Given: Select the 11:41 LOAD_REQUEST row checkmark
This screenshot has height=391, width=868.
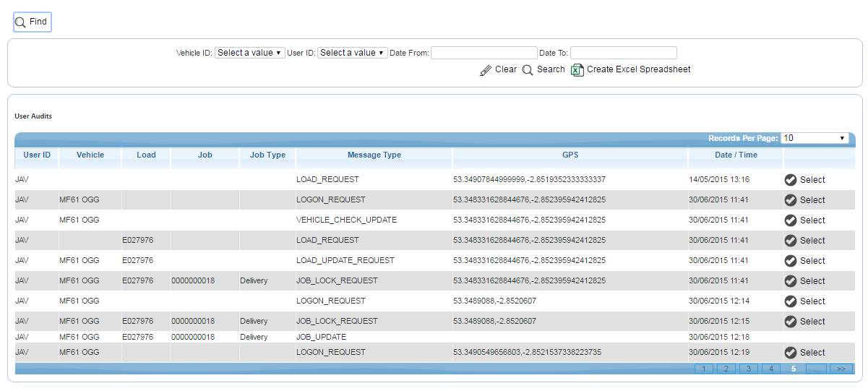Looking at the screenshot, I should 791,241.
